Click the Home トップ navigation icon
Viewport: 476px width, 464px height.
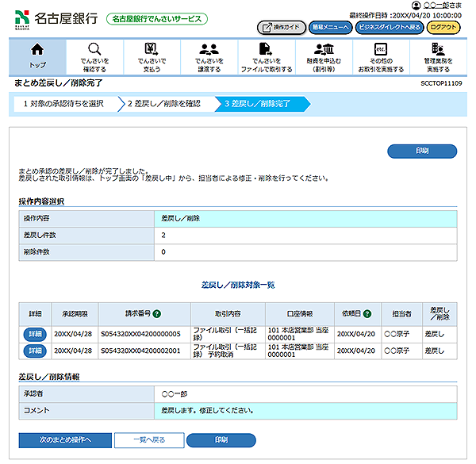tap(36, 56)
